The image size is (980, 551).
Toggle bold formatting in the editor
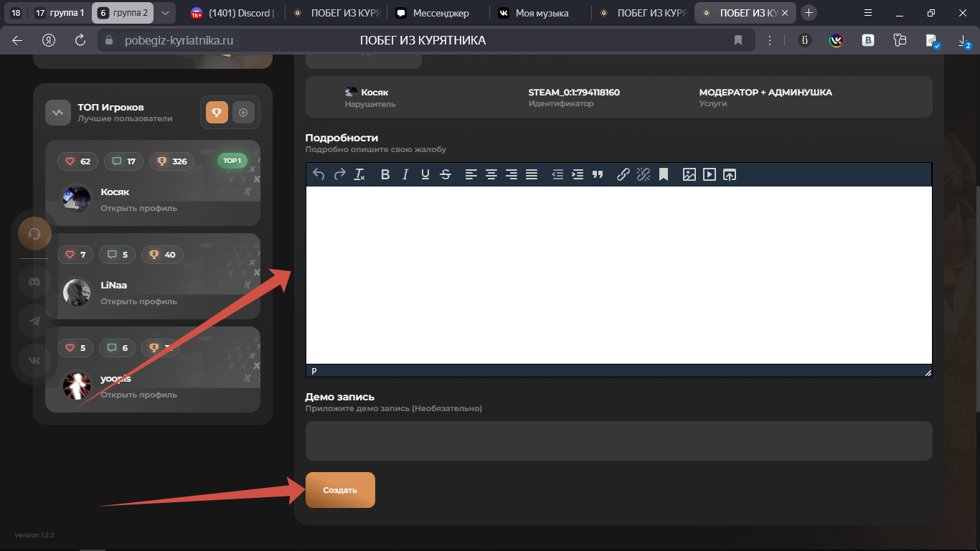point(385,174)
